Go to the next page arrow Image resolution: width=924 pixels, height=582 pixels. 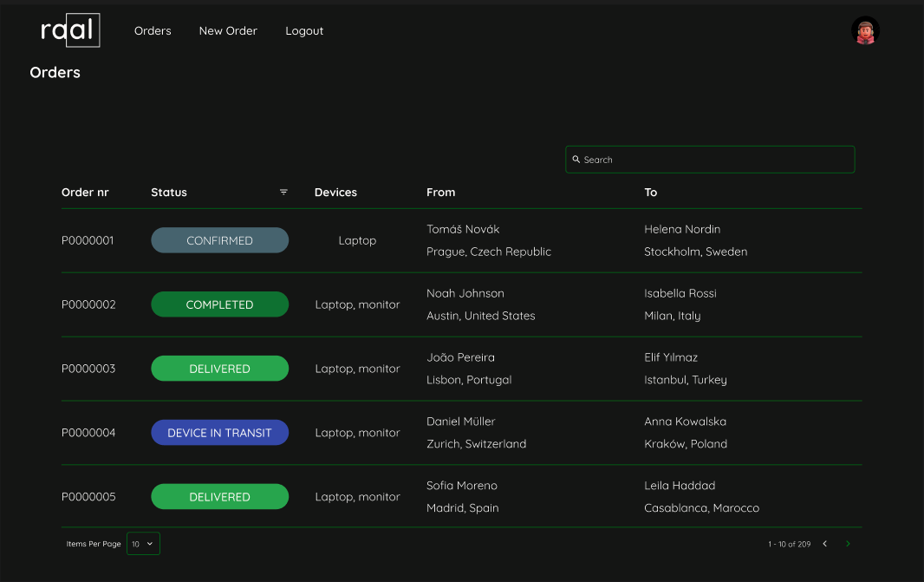point(848,544)
